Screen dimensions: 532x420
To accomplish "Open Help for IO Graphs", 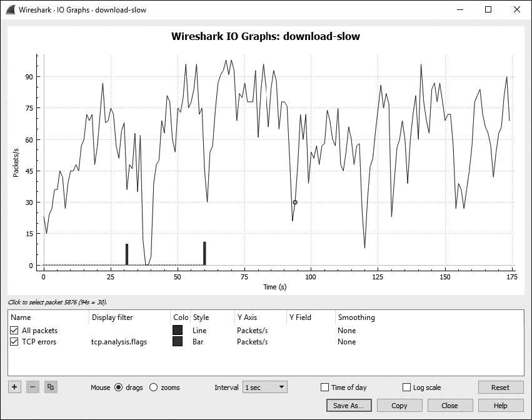I will click(x=501, y=406).
